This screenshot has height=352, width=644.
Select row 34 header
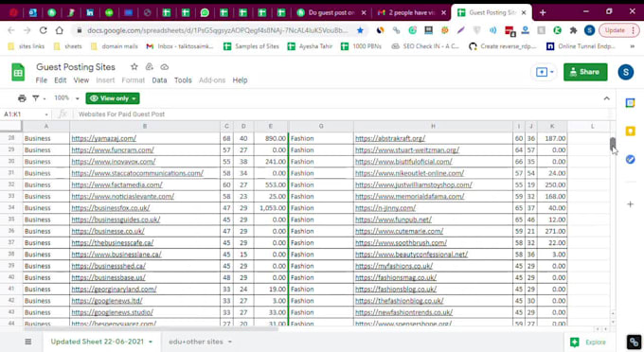click(x=11, y=208)
